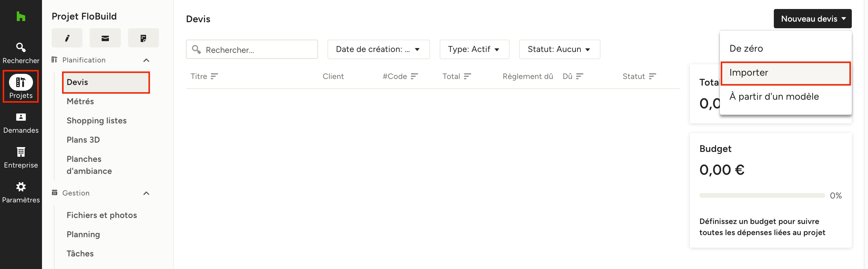The image size is (868, 269).
Task: Sort table by Titre column
Action: tap(204, 77)
